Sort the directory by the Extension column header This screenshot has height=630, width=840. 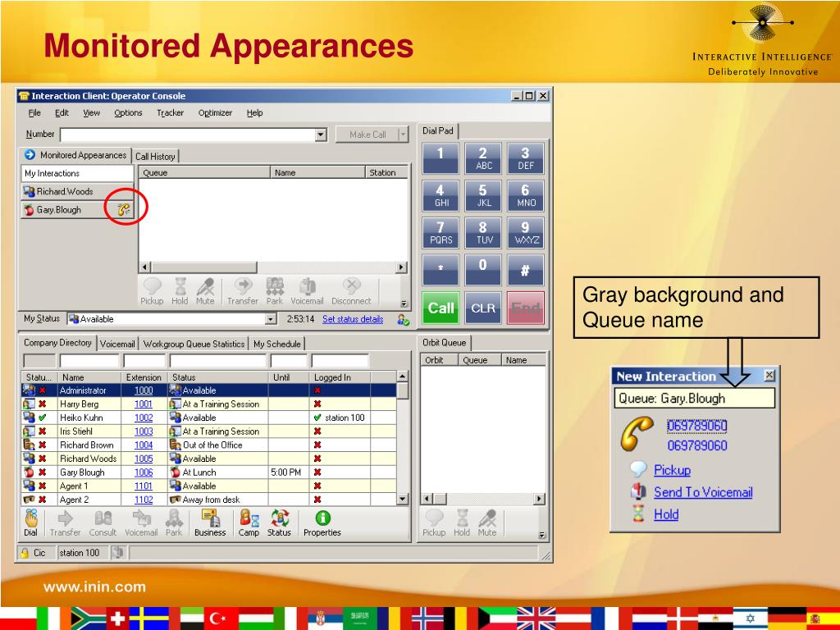[x=144, y=377]
